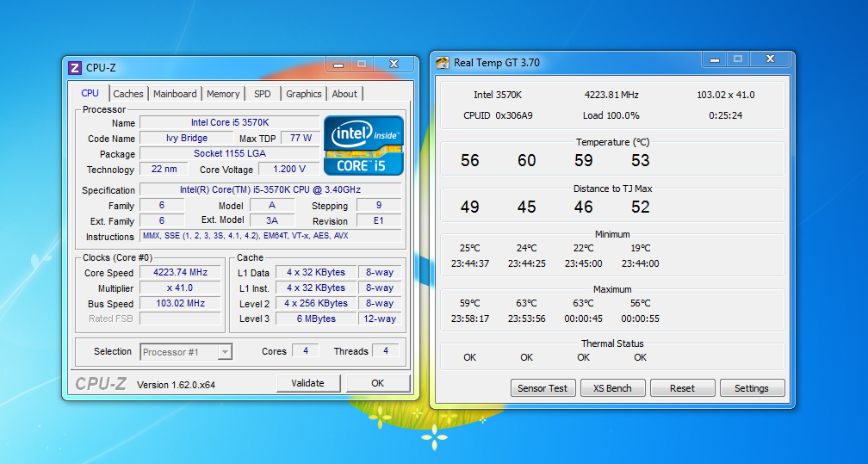Click the 12-way Level 3 associativity value

[379, 319]
